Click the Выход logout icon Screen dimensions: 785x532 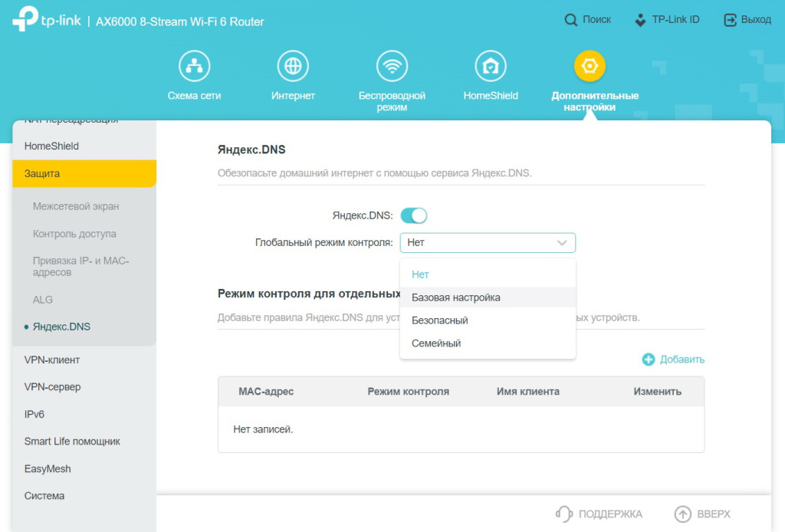click(730, 20)
